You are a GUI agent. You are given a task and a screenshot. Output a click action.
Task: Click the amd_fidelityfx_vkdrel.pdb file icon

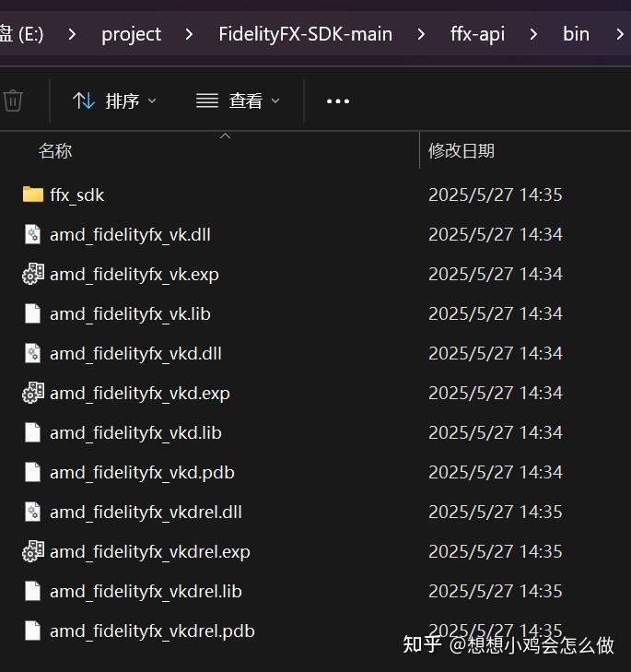[32, 631]
